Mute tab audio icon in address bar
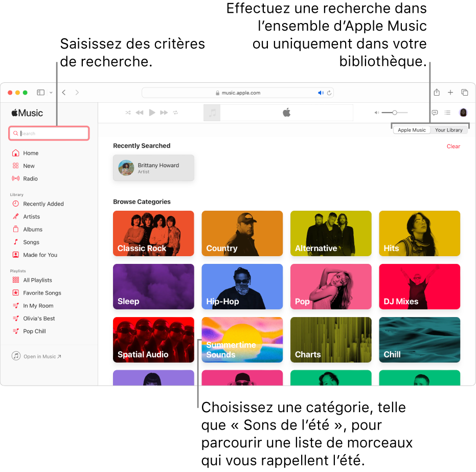The width and height of the screenshot is (476, 472). pos(321,93)
